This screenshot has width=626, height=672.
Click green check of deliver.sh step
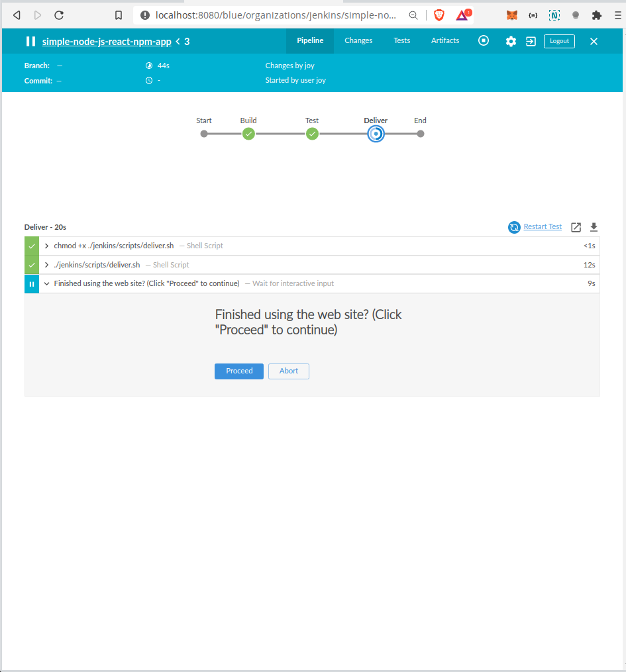(32, 265)
